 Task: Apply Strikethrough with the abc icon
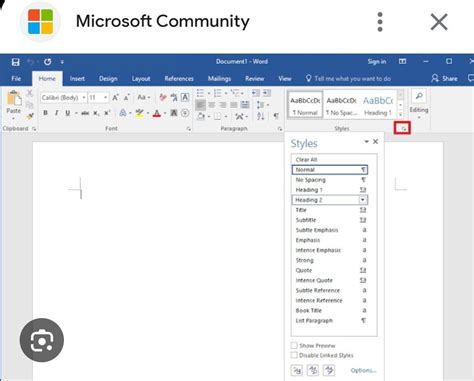[85, 113]
